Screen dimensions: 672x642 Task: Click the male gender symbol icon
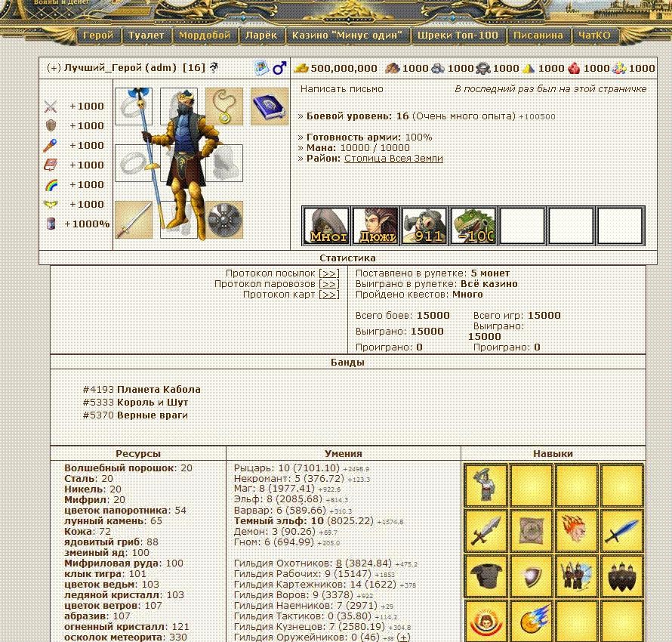pyautogui.click(x=279, y=68)
